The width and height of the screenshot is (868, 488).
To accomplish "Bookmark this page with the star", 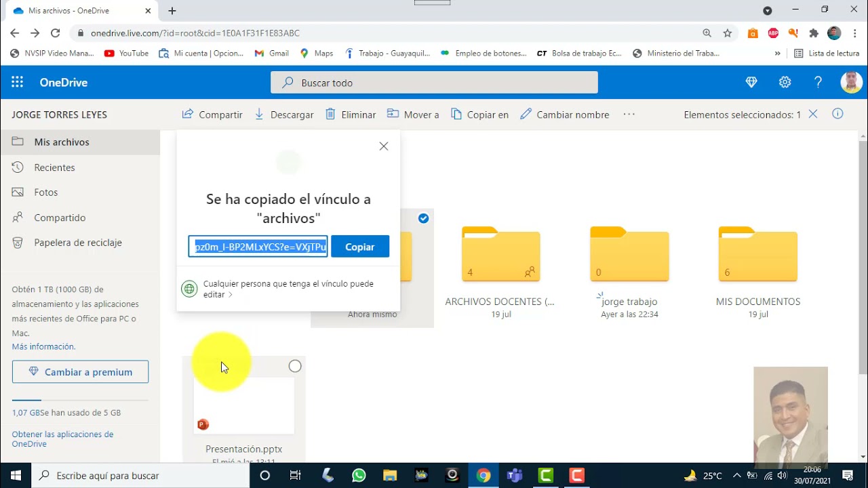I will (728, 33).
